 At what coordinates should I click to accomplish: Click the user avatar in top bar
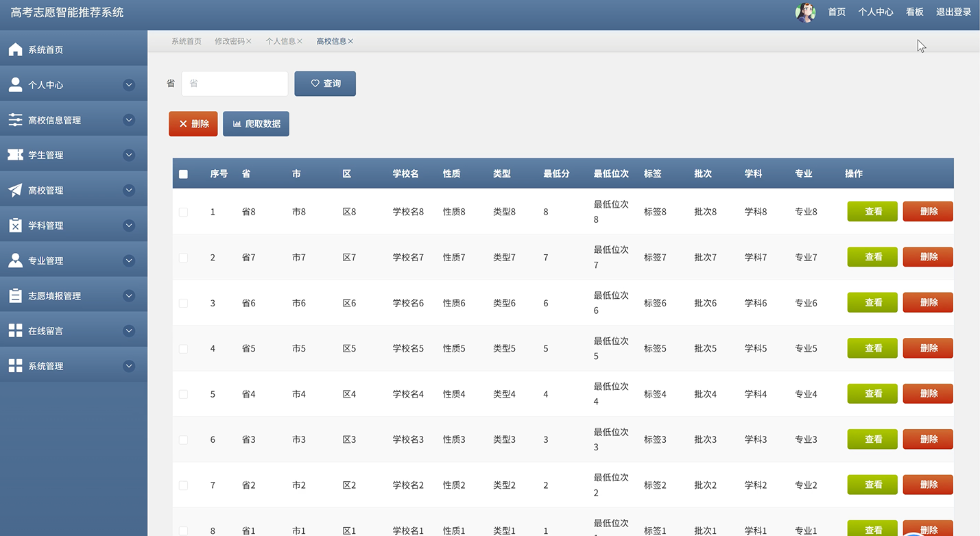pos(805,12)
